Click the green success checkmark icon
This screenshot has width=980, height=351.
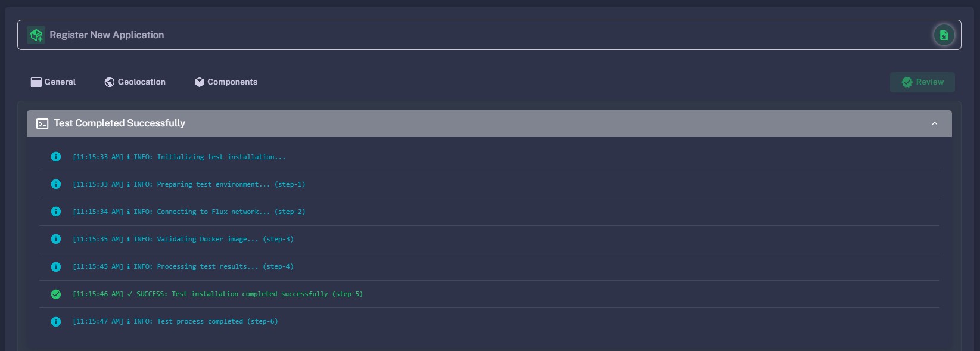click(56, 294)
